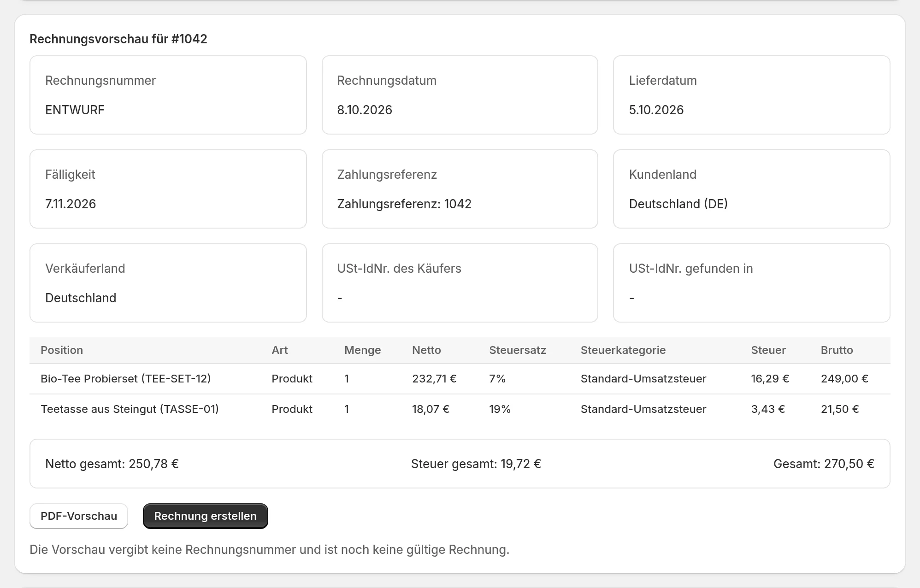Click the gross amount 21,50 €

pyautogui.click(x=840, y=409)
